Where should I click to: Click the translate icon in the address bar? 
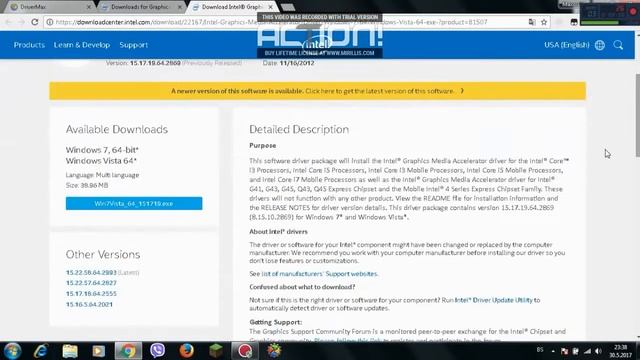pos(532,22)
